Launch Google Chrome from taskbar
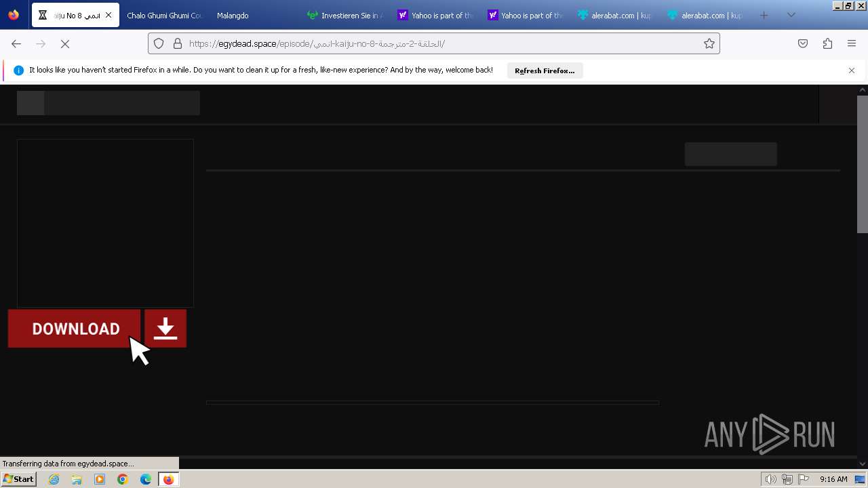 (123, 479)
